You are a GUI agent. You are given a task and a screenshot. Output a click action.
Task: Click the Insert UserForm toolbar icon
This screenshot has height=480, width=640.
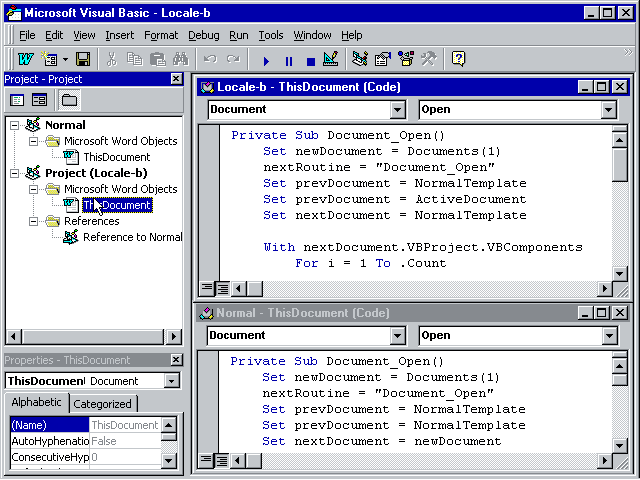point(50,59)
